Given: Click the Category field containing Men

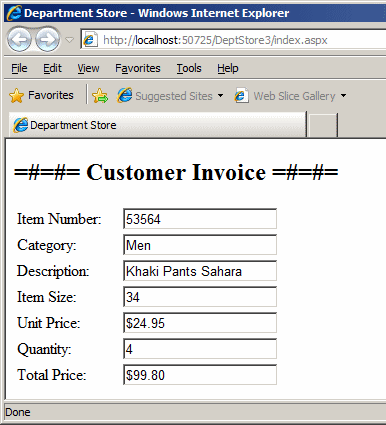Looking at the screenshot, I should [200, 245].
